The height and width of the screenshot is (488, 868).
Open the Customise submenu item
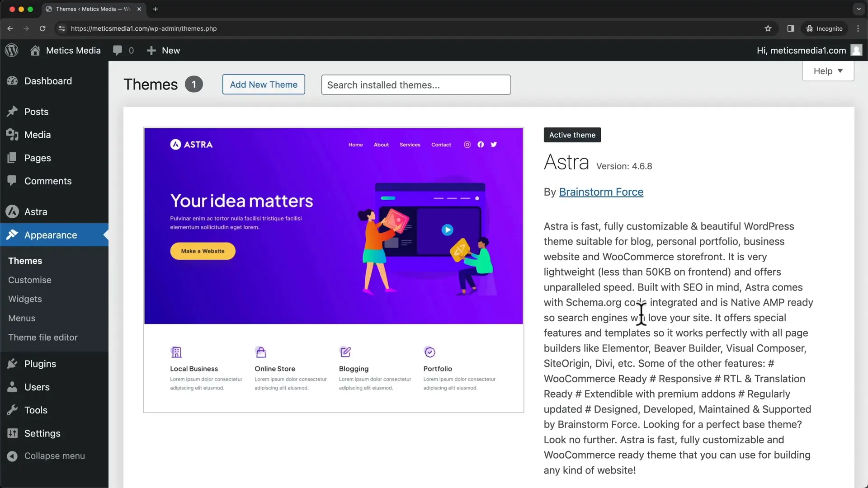coord(30,280)
